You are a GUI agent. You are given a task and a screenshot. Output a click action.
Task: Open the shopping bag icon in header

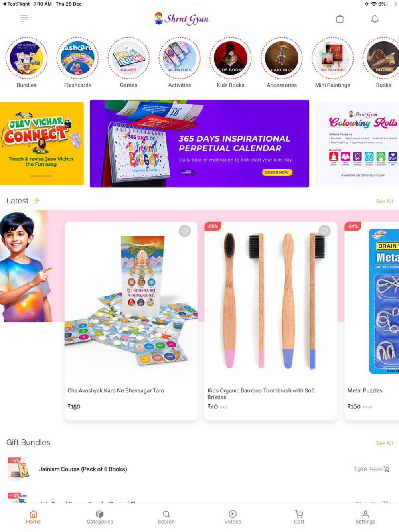tap(340, 19)
